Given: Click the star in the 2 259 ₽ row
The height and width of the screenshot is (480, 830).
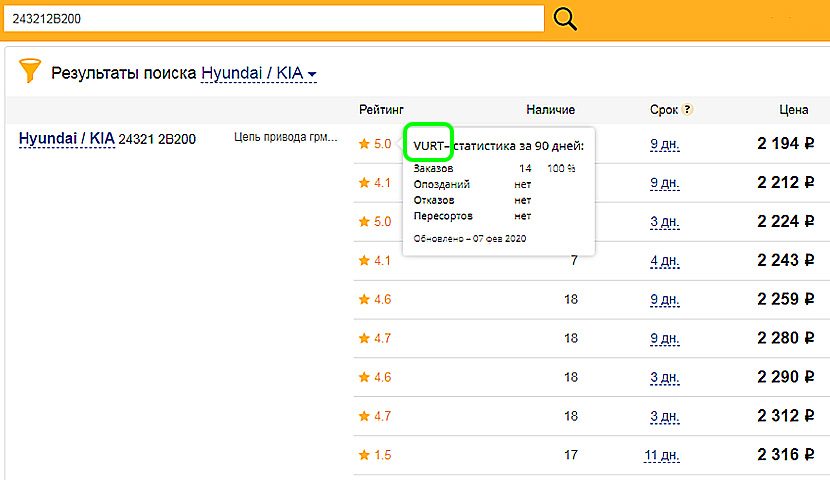Looking at the screenshot, I should pos(364,299).
